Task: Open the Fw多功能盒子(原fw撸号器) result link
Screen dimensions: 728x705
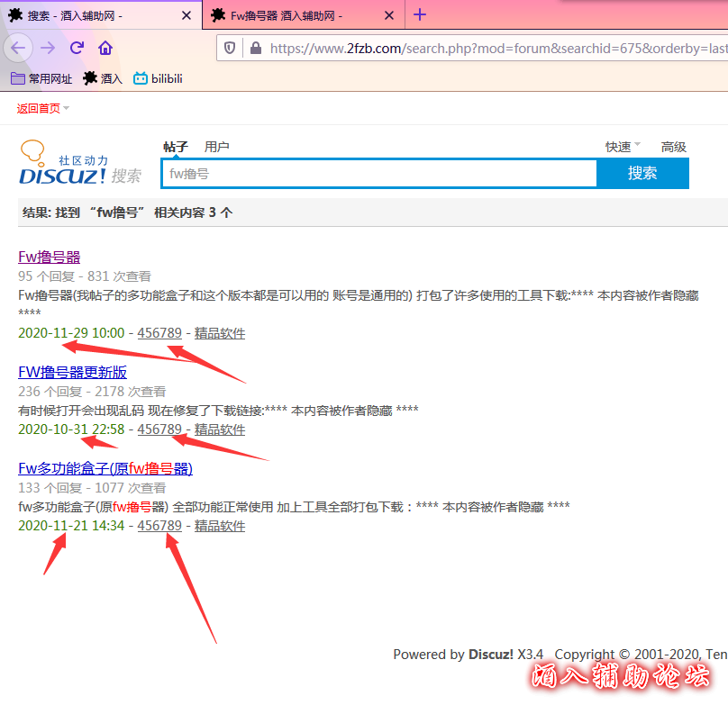Action: [105, 468]
